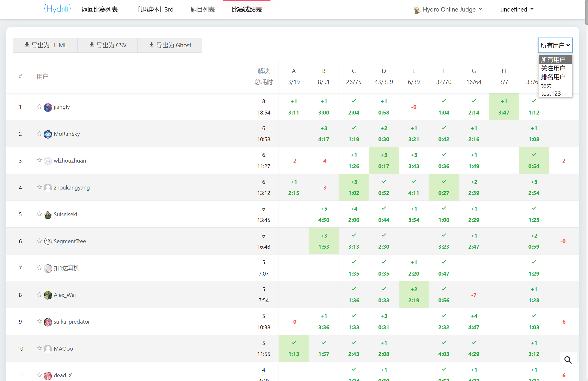Toggle follow star for MAOoo
Viewport: 588px width, 381px height.
click(x=39, y=348)
